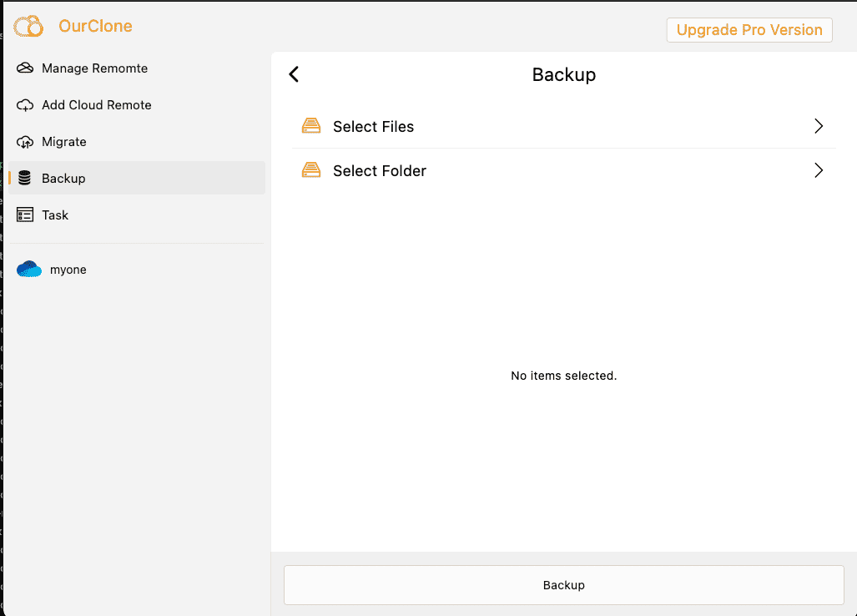Start backup with bottom Backup button

pyautogui.click(x=564, y=585)
